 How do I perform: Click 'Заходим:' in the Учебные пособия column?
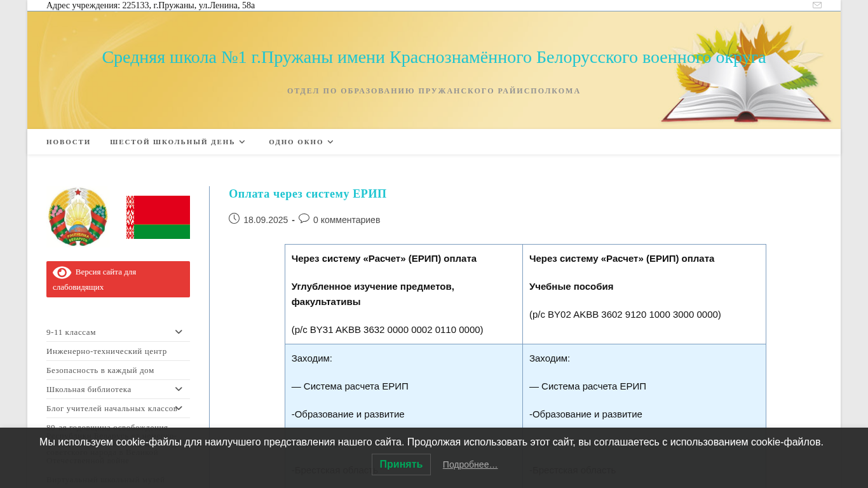(x=550, y=358)
